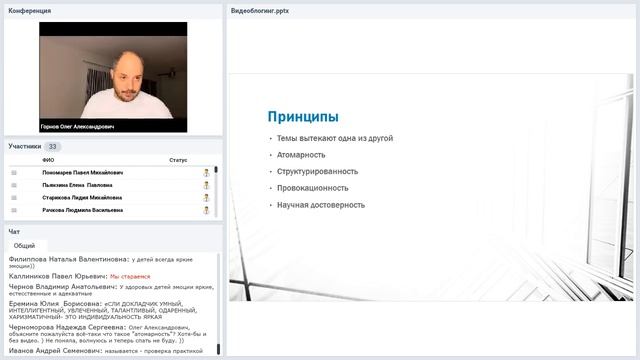Image resolution: width=640 pixels, height=360 pixels.
Task: Click the small square icon beside Пьянзина Елена Павловна
Action: tap(14, 185)
